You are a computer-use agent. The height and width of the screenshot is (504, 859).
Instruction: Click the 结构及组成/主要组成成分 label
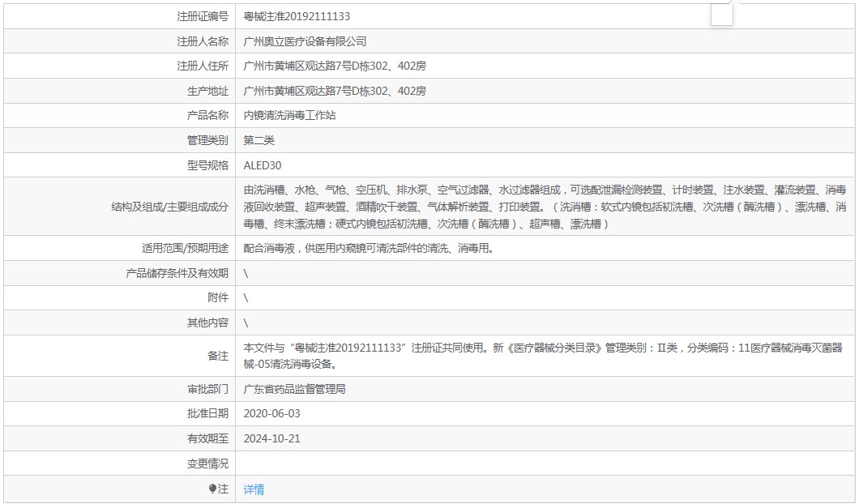coord(170,207)
